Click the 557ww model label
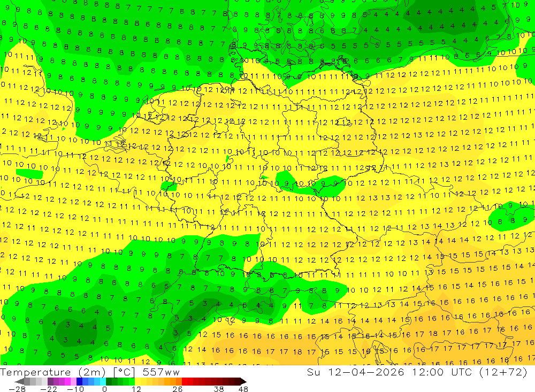This screenshot has width=535, height=392. [x=161, y=372]
